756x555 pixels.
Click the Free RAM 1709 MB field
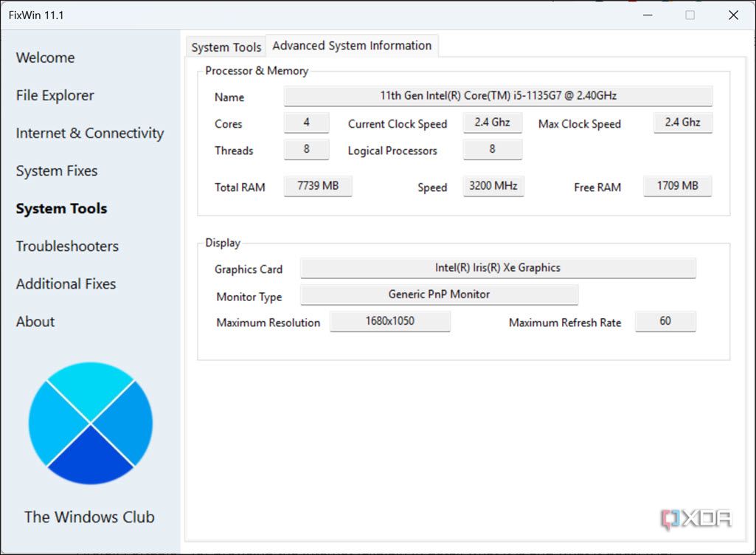pyautogui.click(x=677, y=186)
